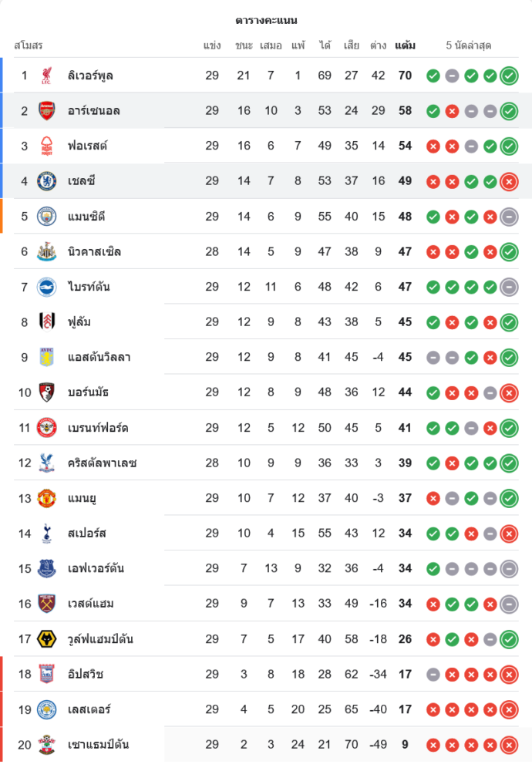This screenshot has width=532, height=771.
Task: Open the เลสเตอร์ team link
Action: pyautogui.click(x=91, y=709)
